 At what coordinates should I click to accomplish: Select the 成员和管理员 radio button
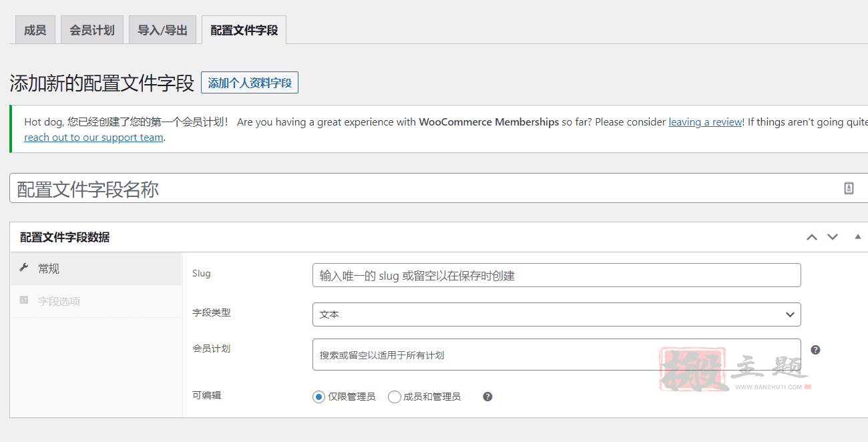(x=395, y=397)
